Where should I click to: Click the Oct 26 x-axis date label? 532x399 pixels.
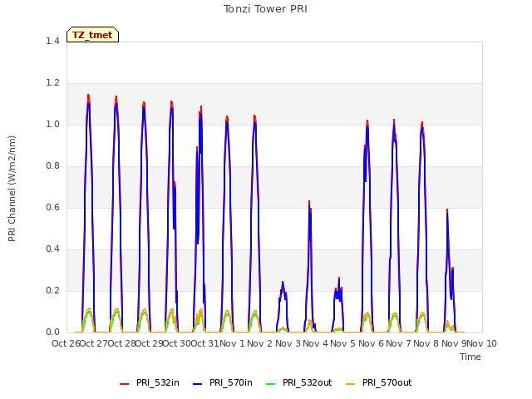click(x=66, y=343)
